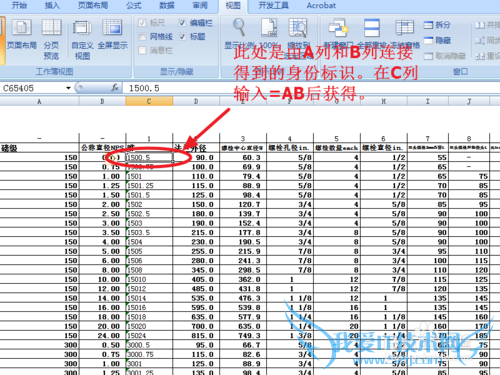This screenshot has width=500, height=375.
Task: Toggle the 标题 headings checkbox
Action: click(x=182, y=36)
